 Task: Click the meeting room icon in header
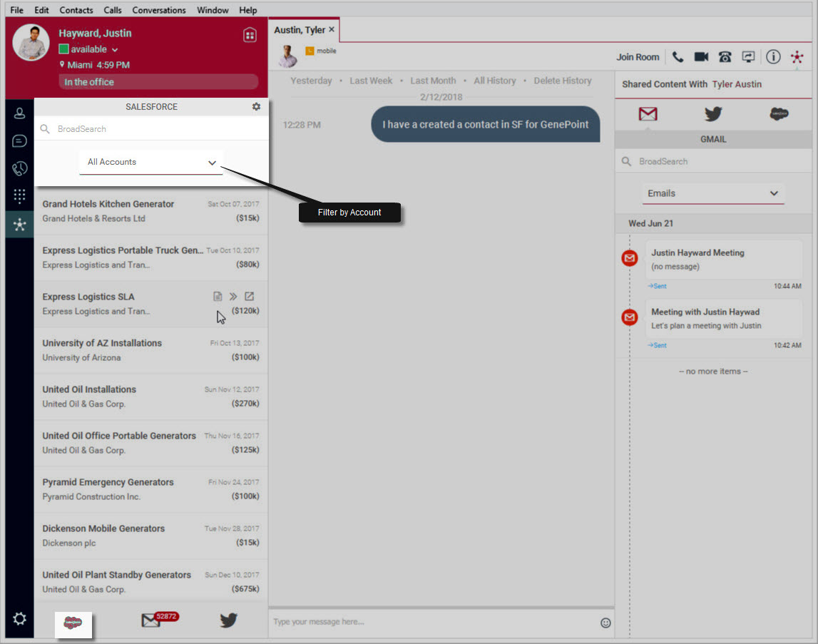pos(250,35)
